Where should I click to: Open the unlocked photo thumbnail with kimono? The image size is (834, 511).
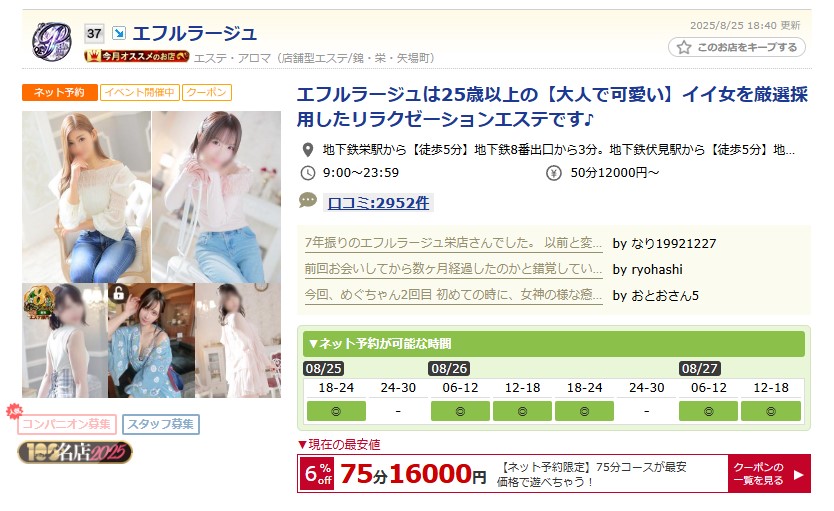[151, 340]
